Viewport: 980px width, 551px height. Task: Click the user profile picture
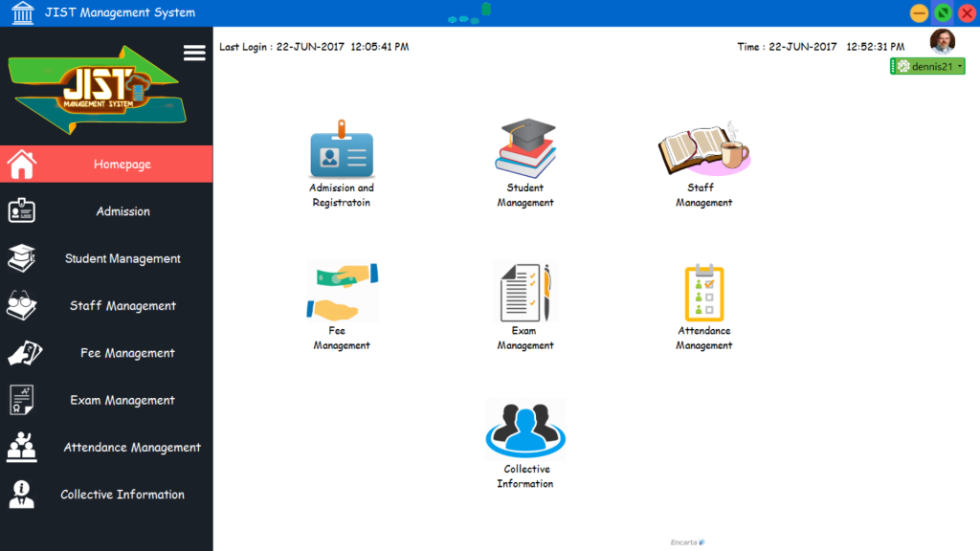coord(942,40)
